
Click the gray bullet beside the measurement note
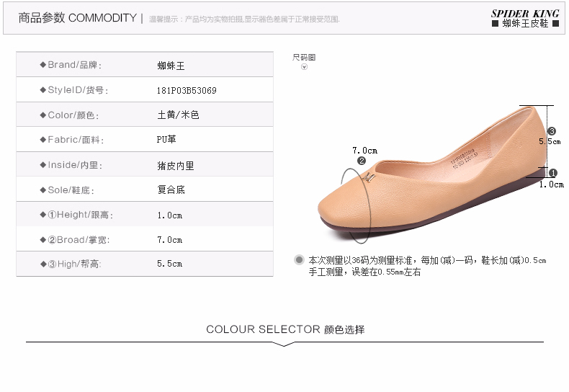(x=299, y=259)
